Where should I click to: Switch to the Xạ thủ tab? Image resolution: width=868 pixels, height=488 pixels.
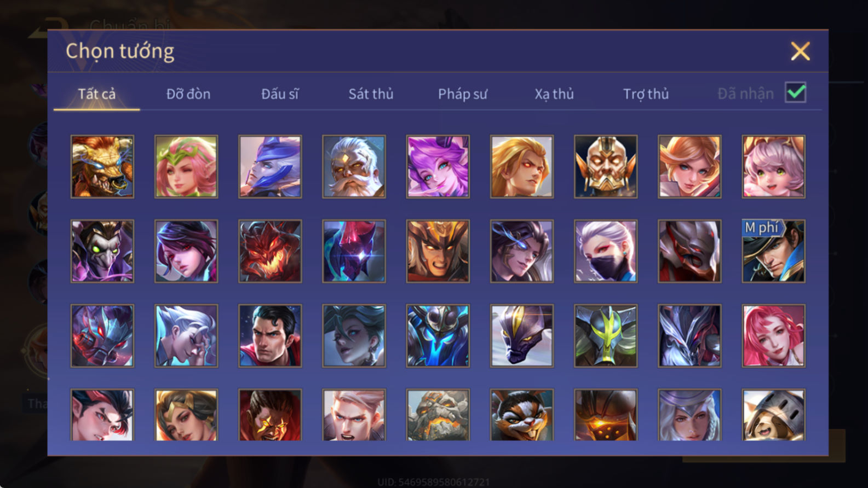[x=554, y=94]
